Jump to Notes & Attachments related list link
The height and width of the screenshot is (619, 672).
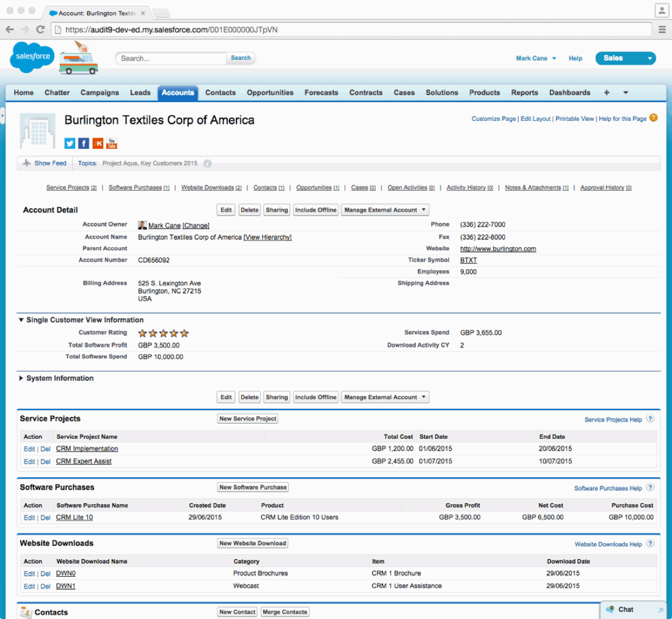pyautogui.click(x=536, y=187)
